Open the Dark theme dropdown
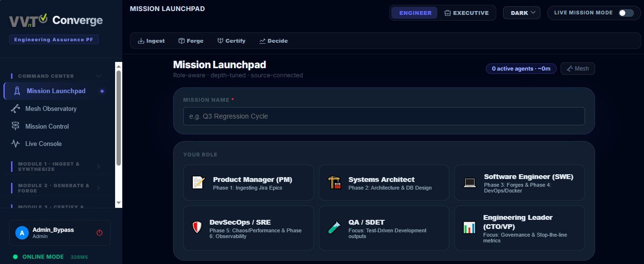 (522, 13)
